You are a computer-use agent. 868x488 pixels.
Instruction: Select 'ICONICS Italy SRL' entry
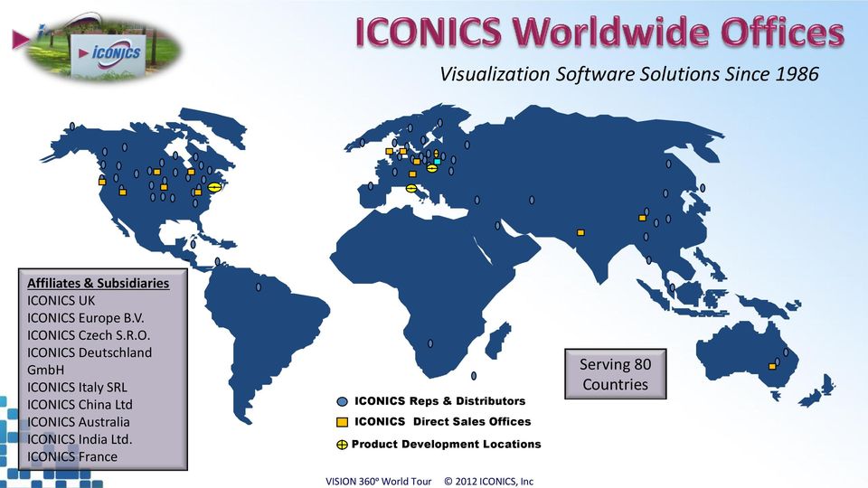[77, 388]
